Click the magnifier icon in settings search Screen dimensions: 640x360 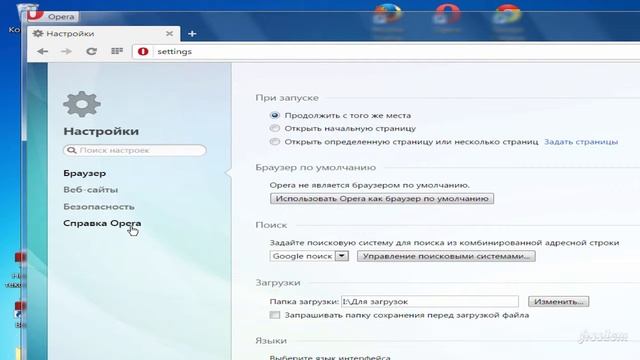[x=71, y=150]
